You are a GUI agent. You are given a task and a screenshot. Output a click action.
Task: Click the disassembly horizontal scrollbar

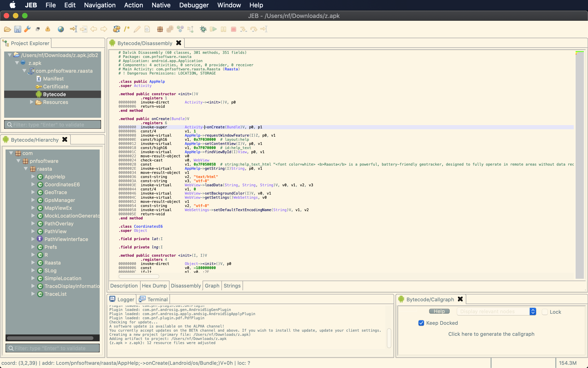139,276
